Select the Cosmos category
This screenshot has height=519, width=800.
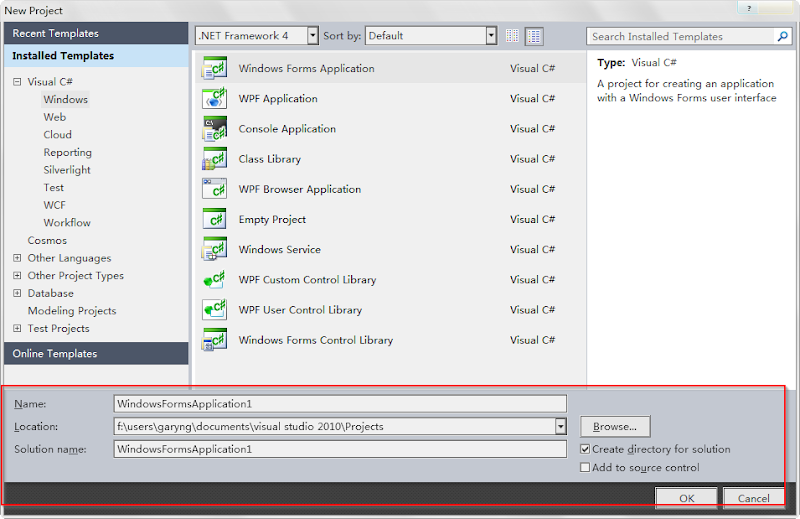[47, 240]
